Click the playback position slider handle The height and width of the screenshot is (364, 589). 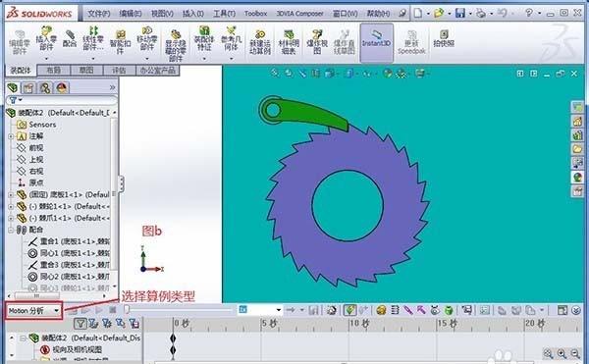127,310
